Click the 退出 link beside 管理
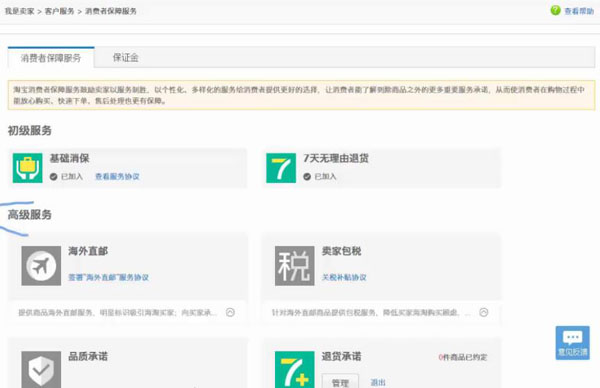This screenshot has height=388, width=600. 378,382
